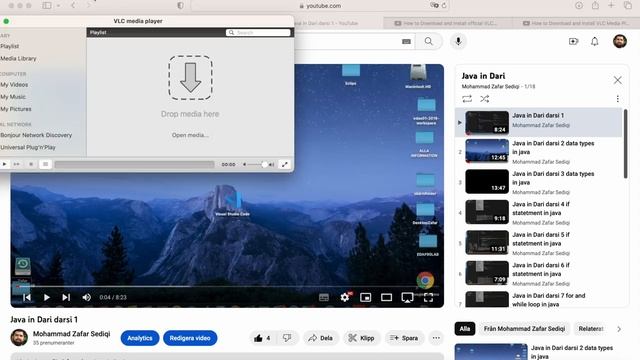Toggle subtitles on YouTube player
This screenshot has height=360, width=640.
click(324, 298)
